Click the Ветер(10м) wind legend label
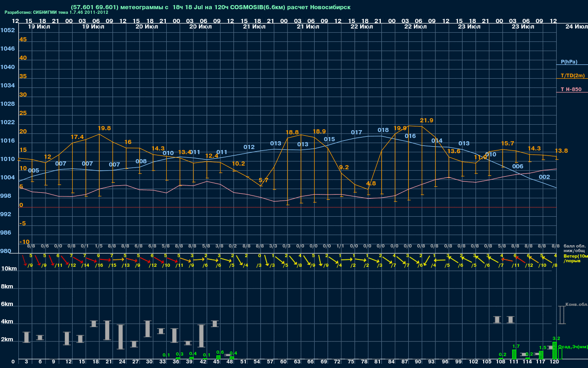 click(575, 256)
